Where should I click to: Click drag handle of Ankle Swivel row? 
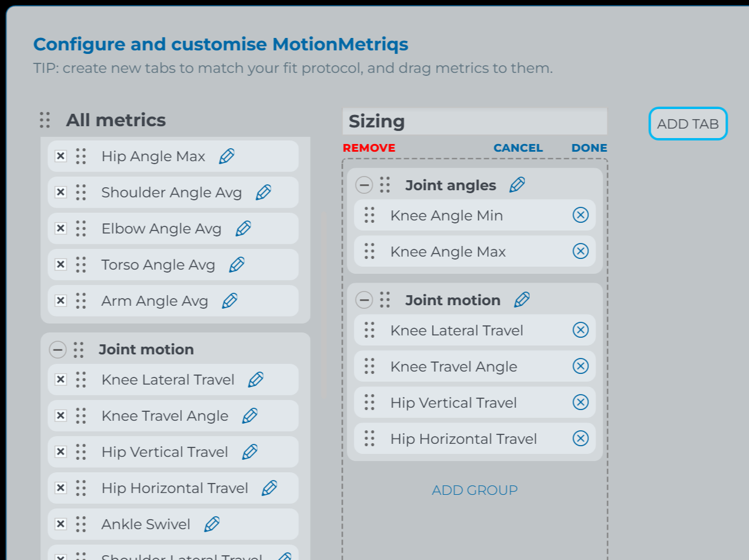(x=81, y=524)
